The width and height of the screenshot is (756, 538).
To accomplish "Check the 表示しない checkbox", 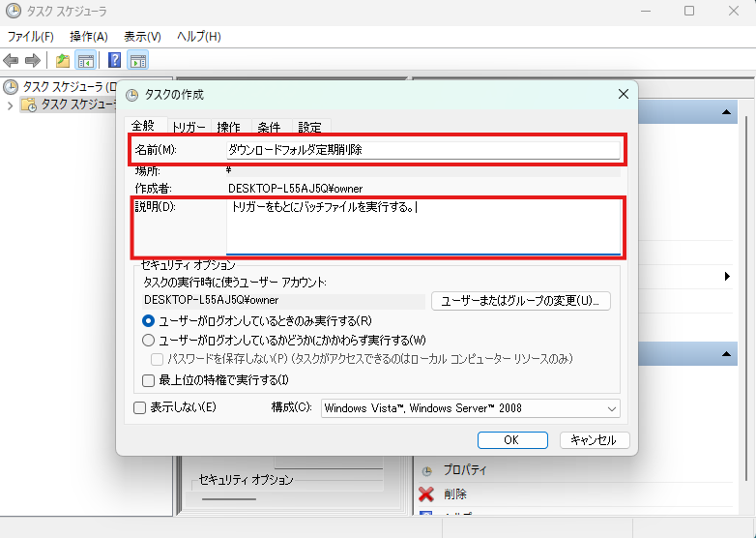I will click(x=140, y=407).
